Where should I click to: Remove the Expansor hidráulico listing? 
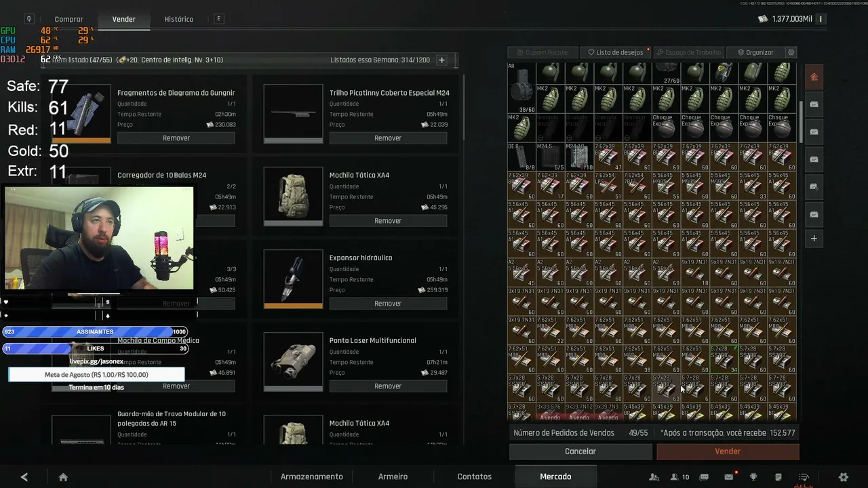click(388, 304)
